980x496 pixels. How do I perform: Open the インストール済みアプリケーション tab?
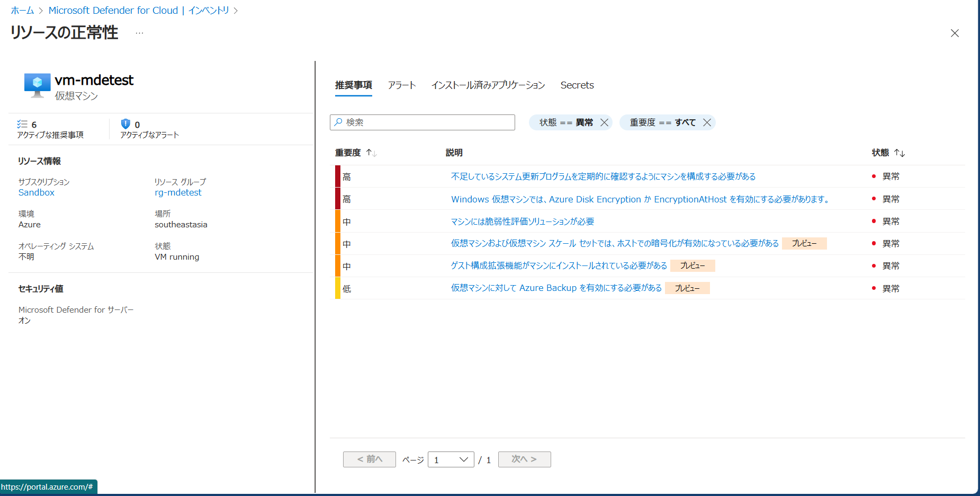tap(488, 85)
